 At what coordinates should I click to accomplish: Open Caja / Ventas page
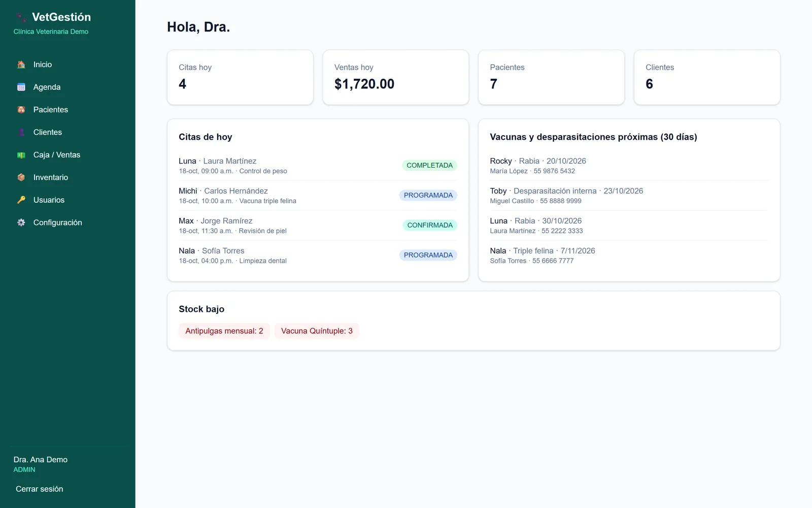pos(67,155)
